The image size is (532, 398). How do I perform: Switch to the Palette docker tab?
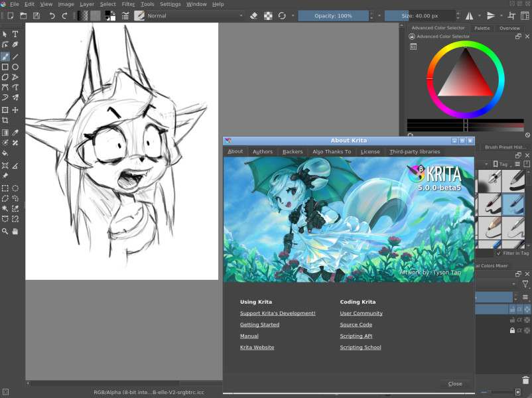[482, 28]
